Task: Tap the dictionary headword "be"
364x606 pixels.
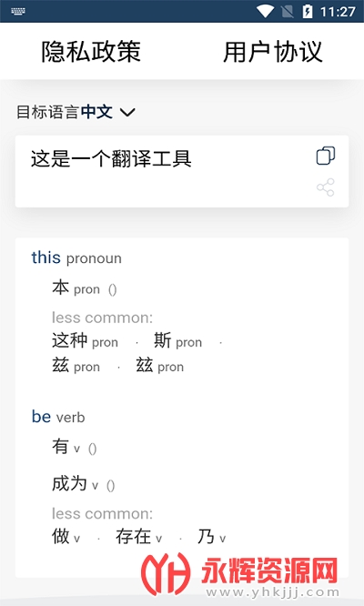Action: (x=41, y=417)
